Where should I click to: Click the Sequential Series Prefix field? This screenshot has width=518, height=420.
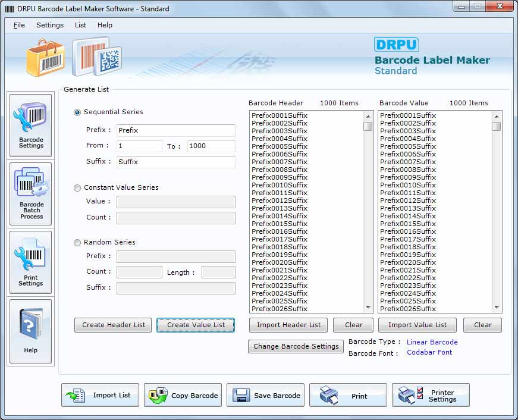pos(176,130)
